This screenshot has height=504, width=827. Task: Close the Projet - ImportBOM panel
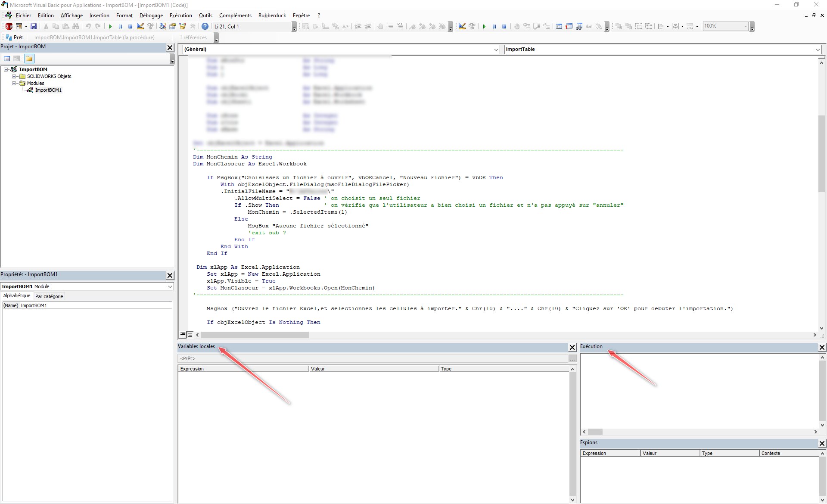click(170, 48)
